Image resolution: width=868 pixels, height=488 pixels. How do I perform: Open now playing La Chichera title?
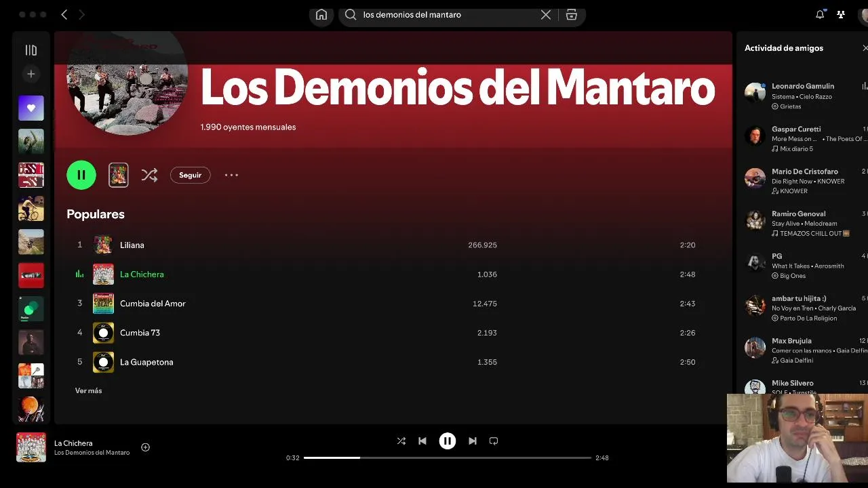(73, 443)
